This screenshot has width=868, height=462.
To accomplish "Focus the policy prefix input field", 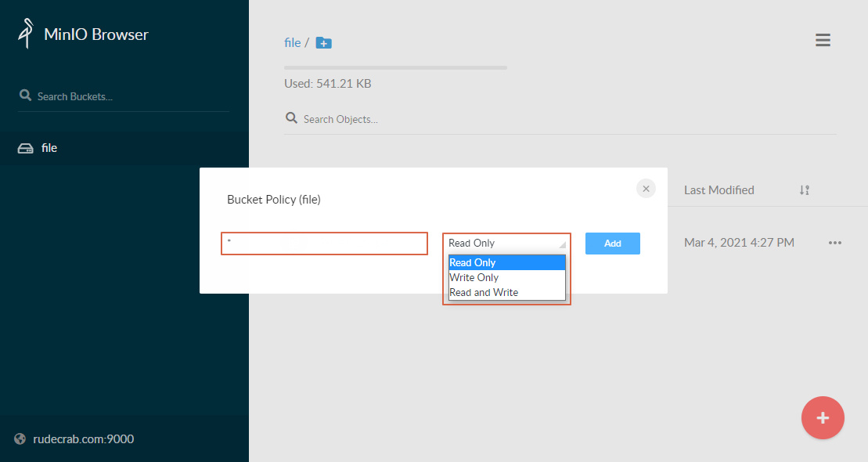I will pos(324,244).
